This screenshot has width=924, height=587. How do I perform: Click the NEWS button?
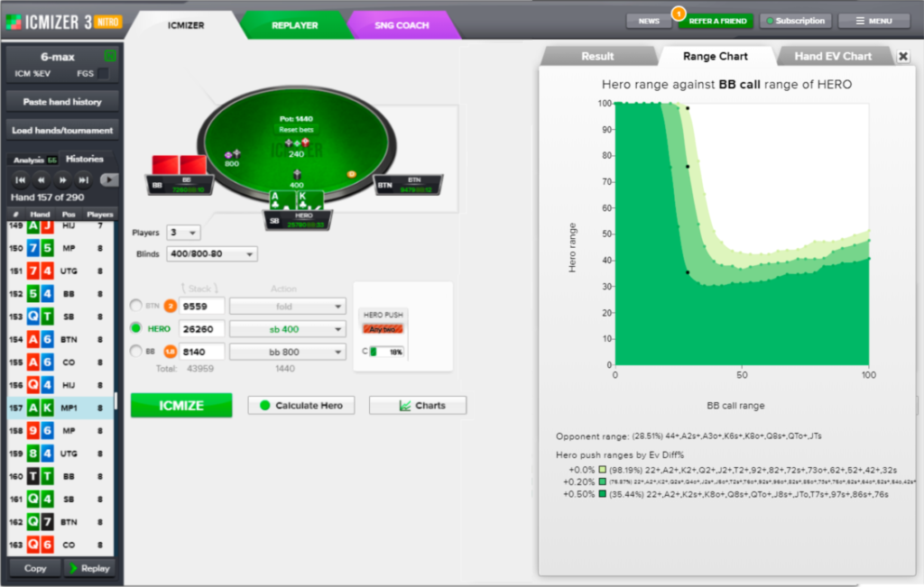point(649,21)
